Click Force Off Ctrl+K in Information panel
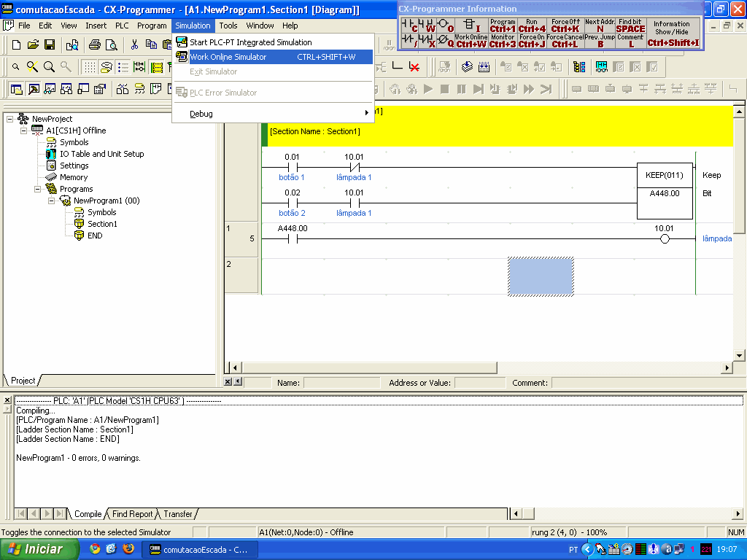The height and width of the screenshot is (560, 747). pyautogui.click(x=565, y=26)
